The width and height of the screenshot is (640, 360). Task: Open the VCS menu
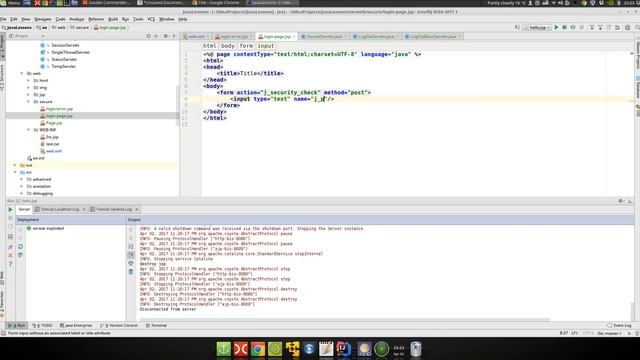tap(151, 19)
